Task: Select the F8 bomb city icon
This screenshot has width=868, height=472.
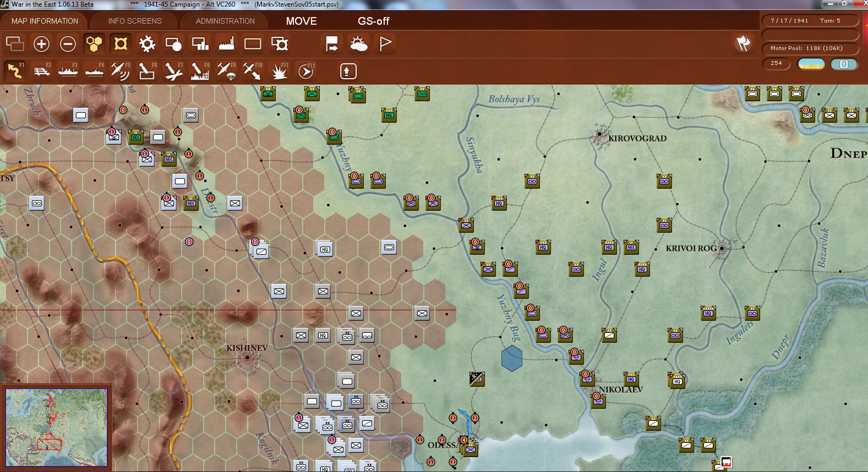Action: point(200,71)
